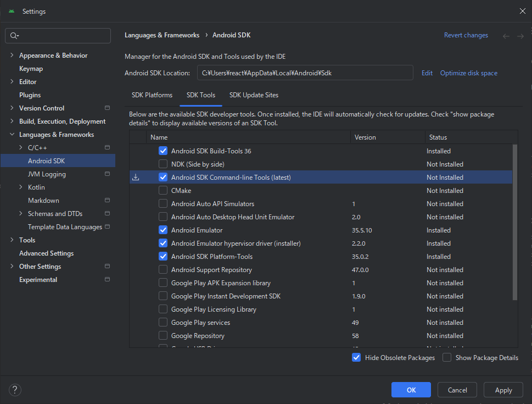Click the project-level icon next to Other Settings
532x404 pixels.
tap(107, 267)
